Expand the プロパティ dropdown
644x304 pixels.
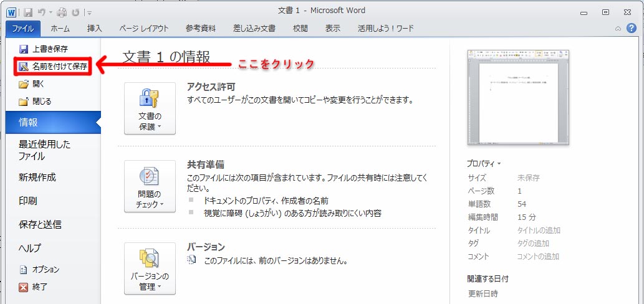point(484,163)
